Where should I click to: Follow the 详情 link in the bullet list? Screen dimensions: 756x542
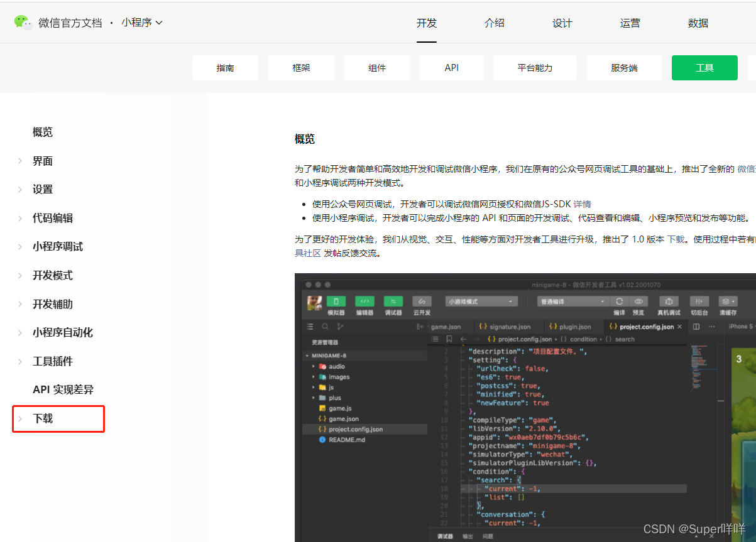(x=582, y=204)
